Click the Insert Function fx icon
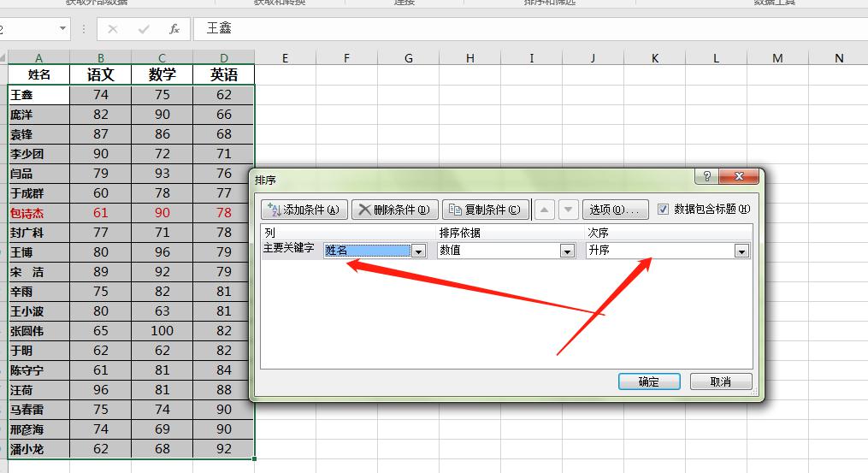The height and width of the screenshot is (473, 868). click(x=174, y=29)
